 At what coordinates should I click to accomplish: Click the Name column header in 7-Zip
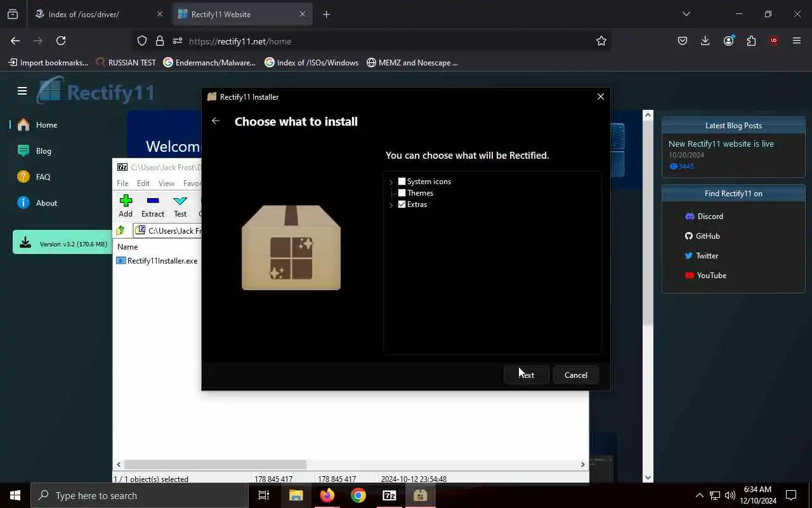tap(128, 247)
